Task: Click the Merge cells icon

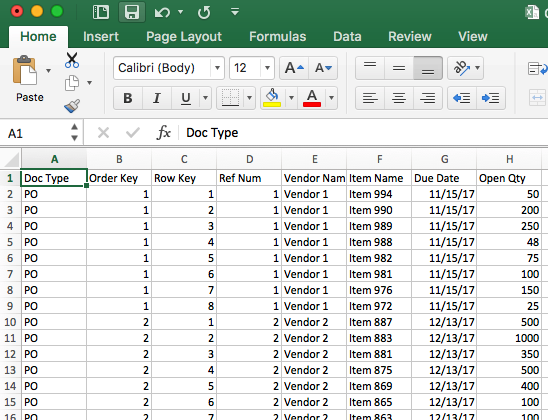Action: tap(537, 98)
